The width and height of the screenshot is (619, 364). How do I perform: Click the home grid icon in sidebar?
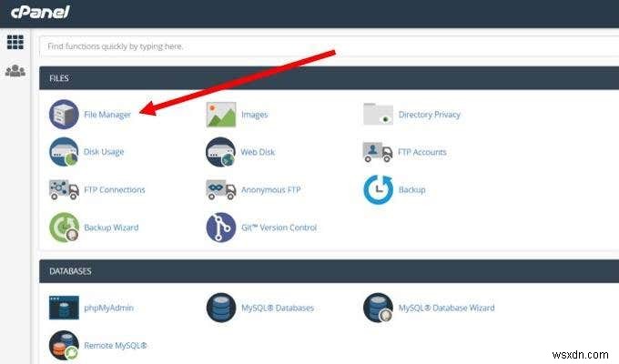point(15,42)
